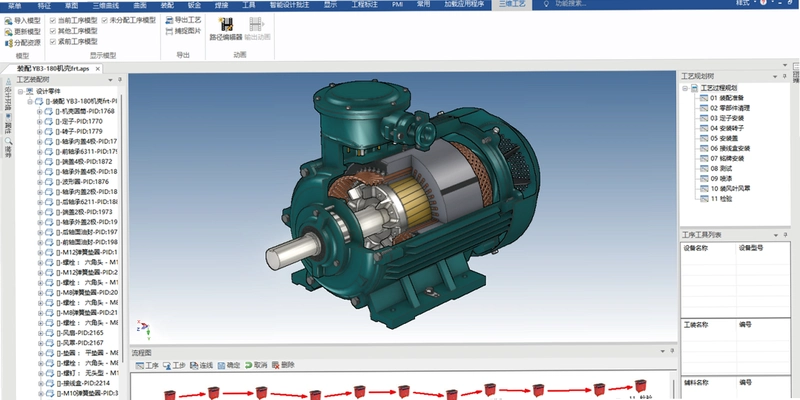Click the 确定 confirm icon in flowchart toolbar
800x400 pixels.
tap(221, 365)
